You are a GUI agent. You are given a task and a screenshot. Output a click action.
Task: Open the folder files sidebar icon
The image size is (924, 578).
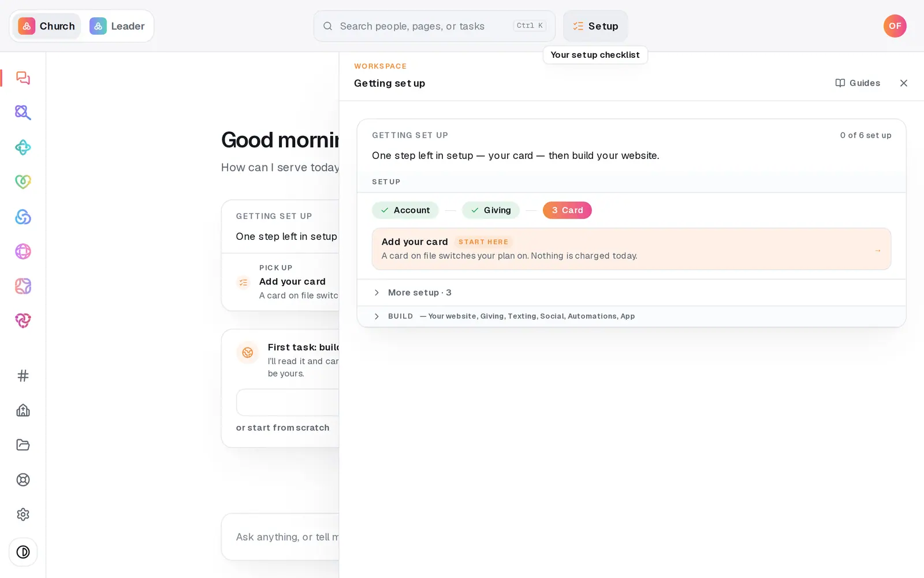pyautogui.click(x=23, y=445)
